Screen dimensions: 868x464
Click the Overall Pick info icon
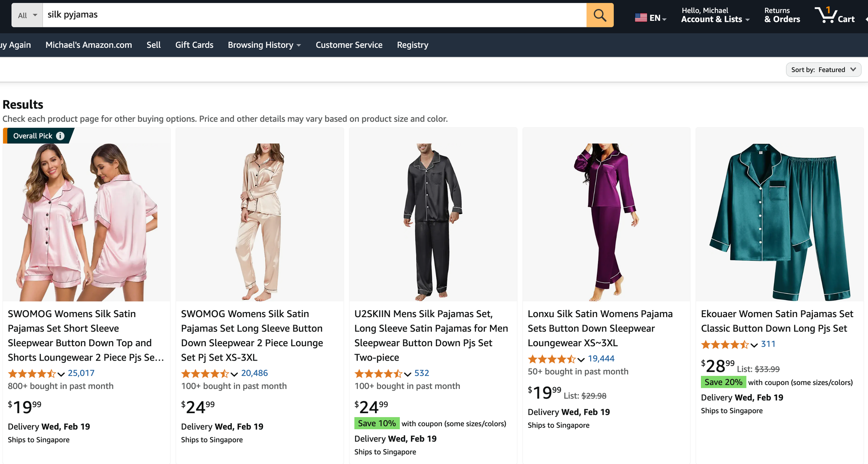click(60, 136)
